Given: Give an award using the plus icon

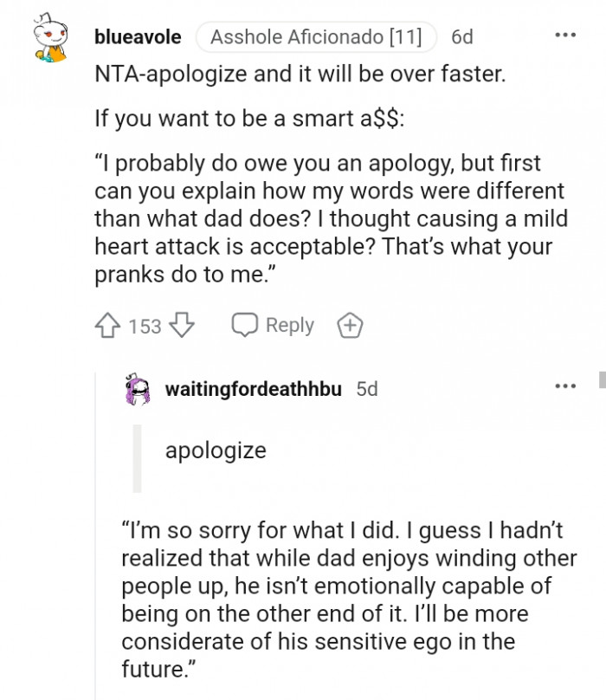Looking at the screenshot, I should 349,326.
